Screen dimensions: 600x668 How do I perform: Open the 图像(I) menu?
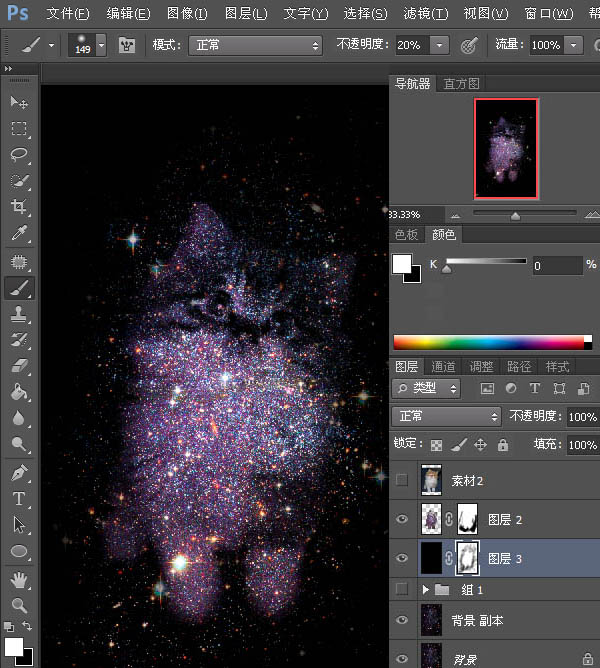pyautogui.click(x=187, y=14)
